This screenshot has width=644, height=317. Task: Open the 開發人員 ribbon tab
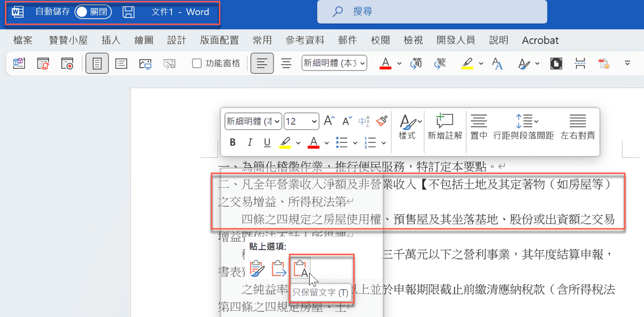[x=456, y=40]
